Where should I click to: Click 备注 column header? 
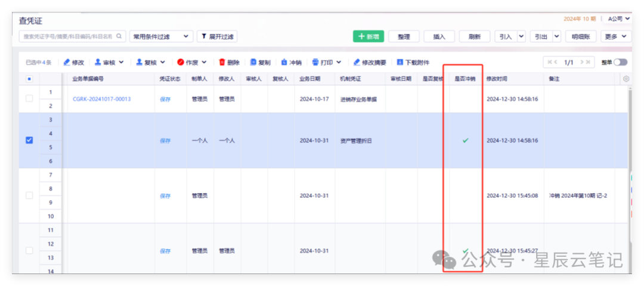(x=554, y=79)
